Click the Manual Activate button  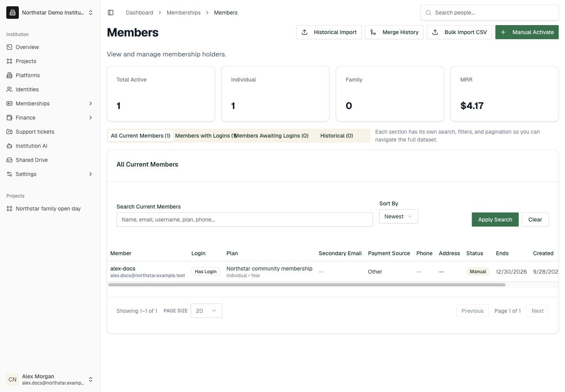(527, 32)
